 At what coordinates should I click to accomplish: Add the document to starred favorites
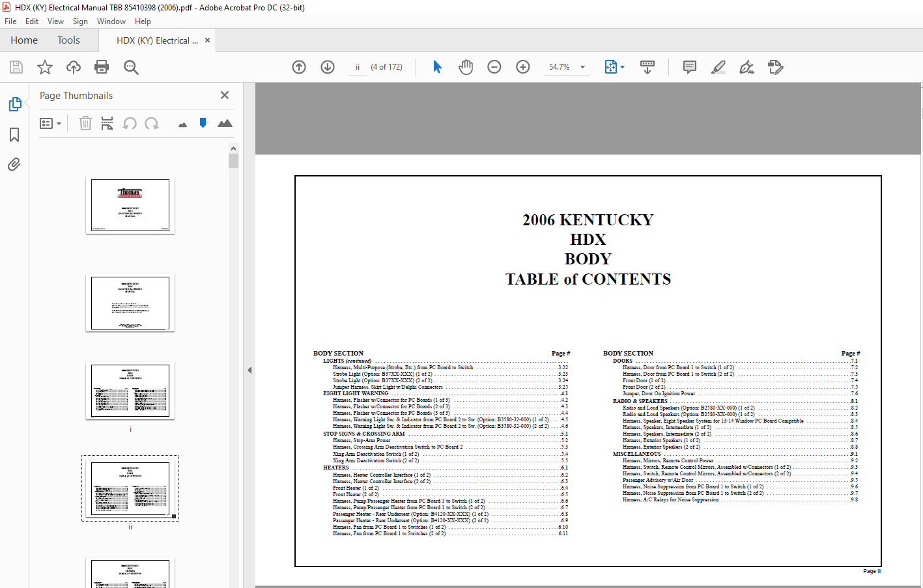(x=45, y=67)
